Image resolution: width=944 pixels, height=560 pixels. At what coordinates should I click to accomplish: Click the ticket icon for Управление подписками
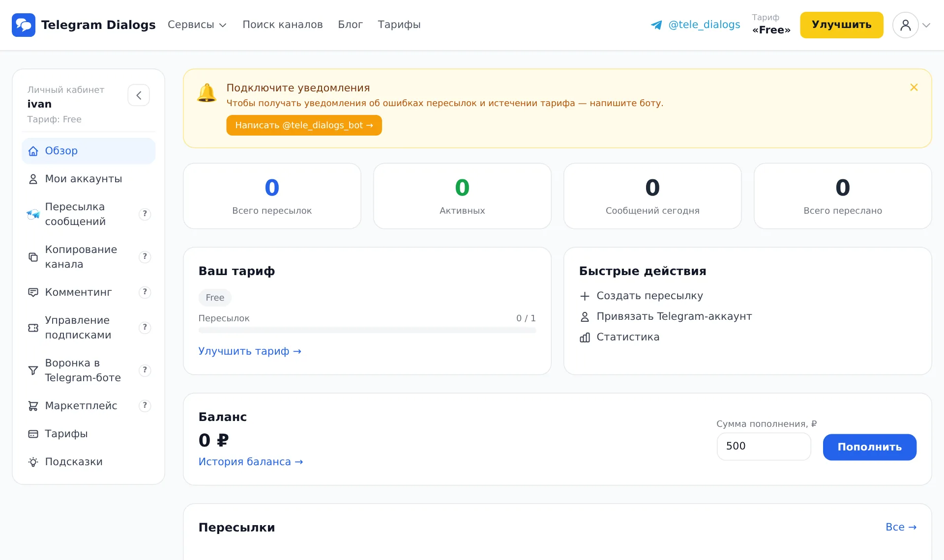33,328
